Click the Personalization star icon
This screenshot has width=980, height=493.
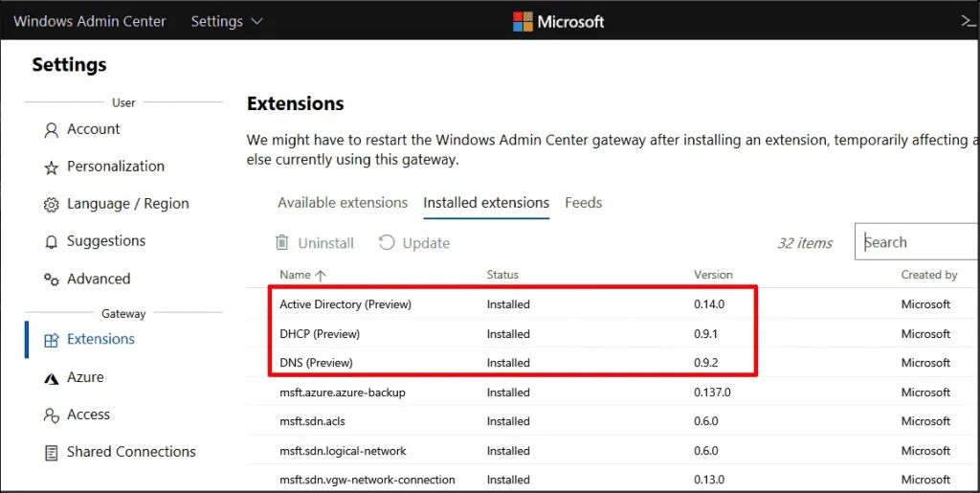click(x=52, y=168)
